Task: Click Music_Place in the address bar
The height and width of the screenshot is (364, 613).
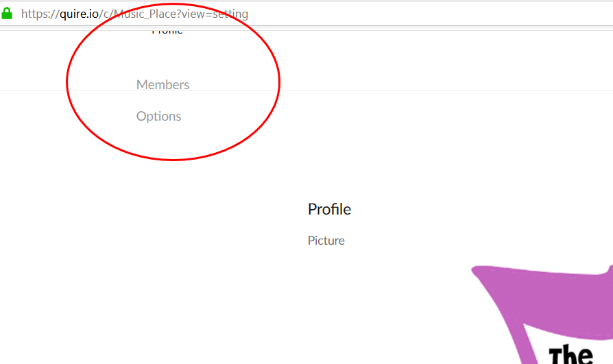Action: click(x=144, y=14)
